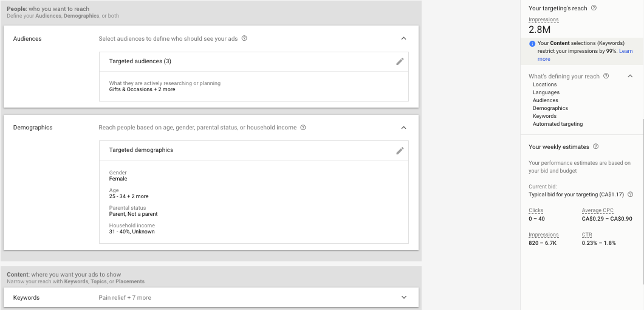Open help icon beside What's defining your reach
The image size is (644, 310).
pos(606,76)
